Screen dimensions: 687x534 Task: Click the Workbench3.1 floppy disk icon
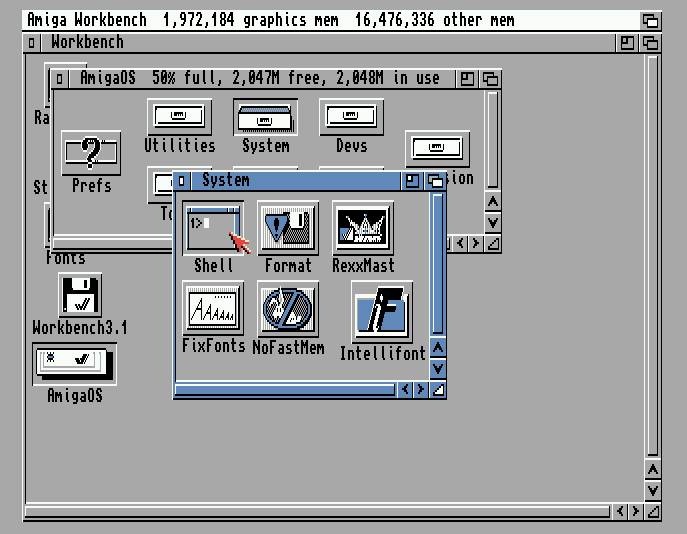point(80,296)
